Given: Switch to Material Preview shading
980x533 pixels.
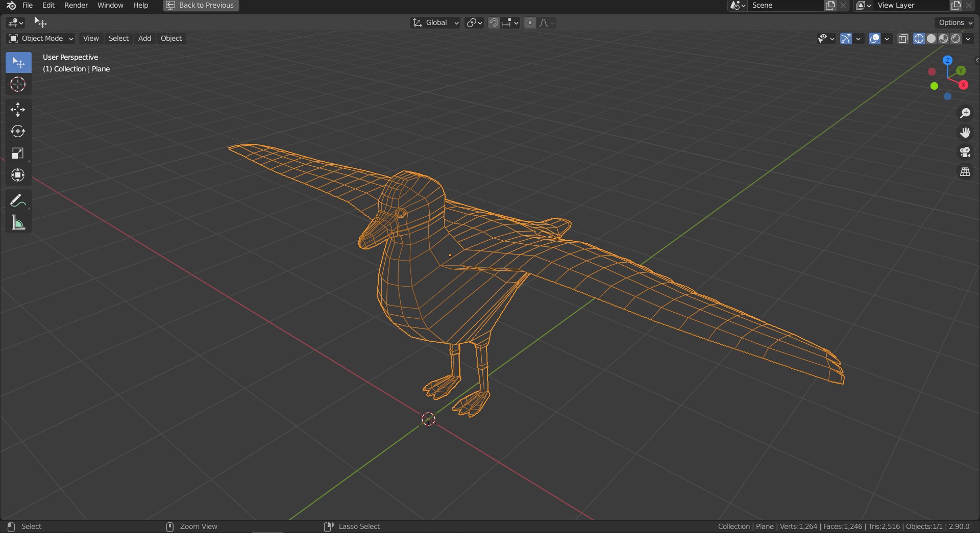Looking at the screenshot, I should click(x=943, y=38).
